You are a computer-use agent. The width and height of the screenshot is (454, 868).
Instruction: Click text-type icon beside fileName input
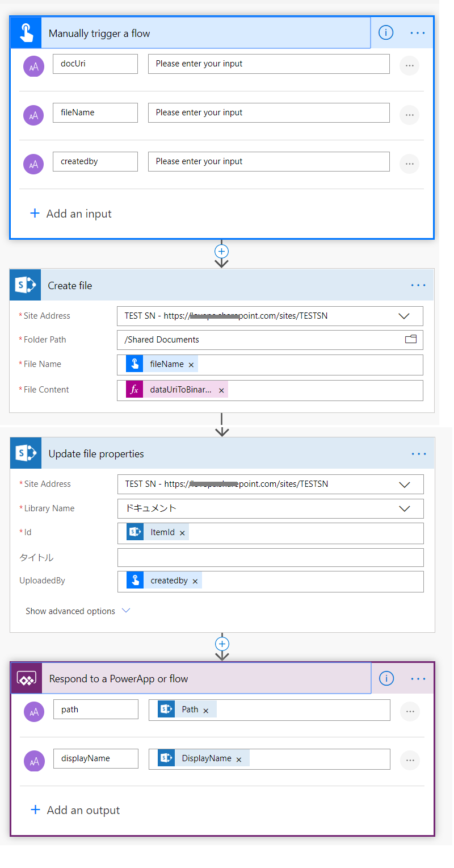(33, 115)
